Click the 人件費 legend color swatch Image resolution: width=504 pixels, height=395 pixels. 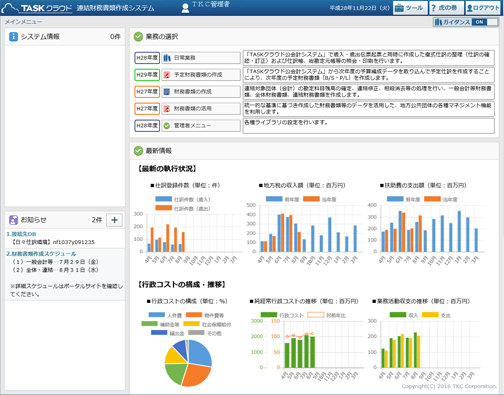(x=157, y=315)
